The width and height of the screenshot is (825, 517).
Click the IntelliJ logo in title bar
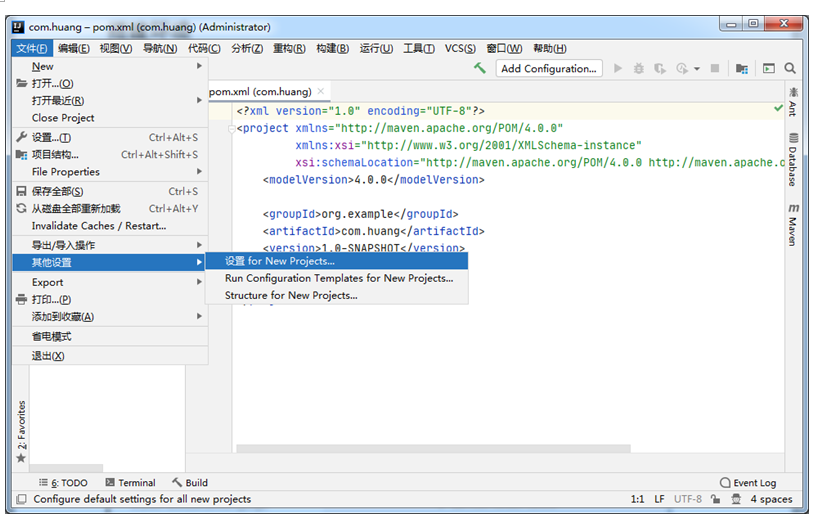click(18, 27)
